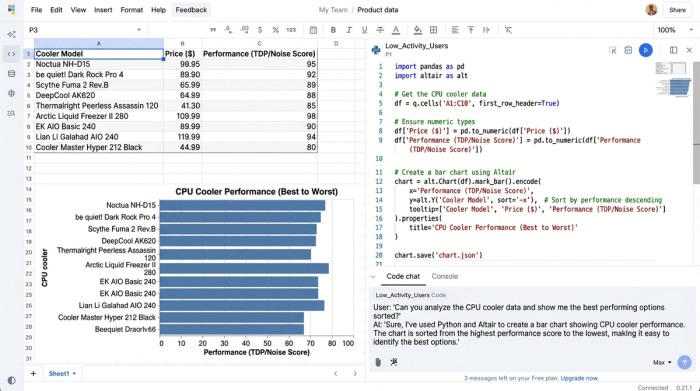Image resolution: width=700 pixels, height=391 pixels.
Task: Add a new sheet
Action: 33,374
